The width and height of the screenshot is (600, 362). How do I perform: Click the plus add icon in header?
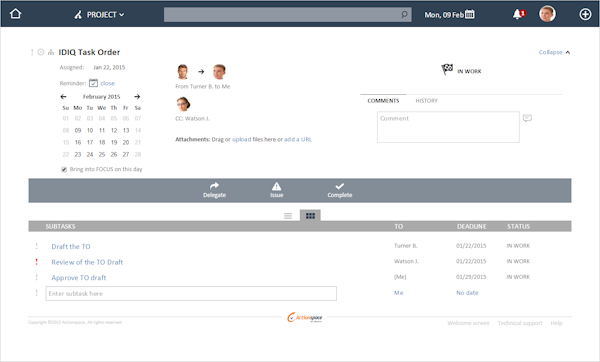click(585, 14)
